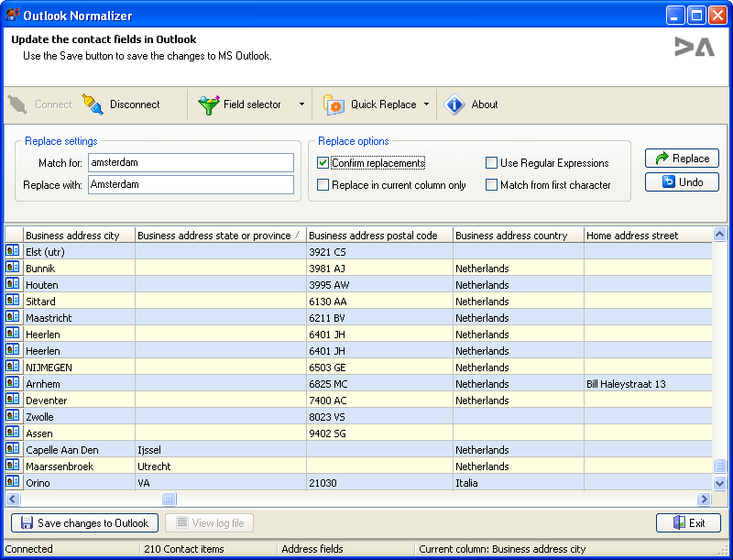Click the Disconnect plug icon
Image resolution: width=733 pixels, height=560 pixels.
coord(93,104)
